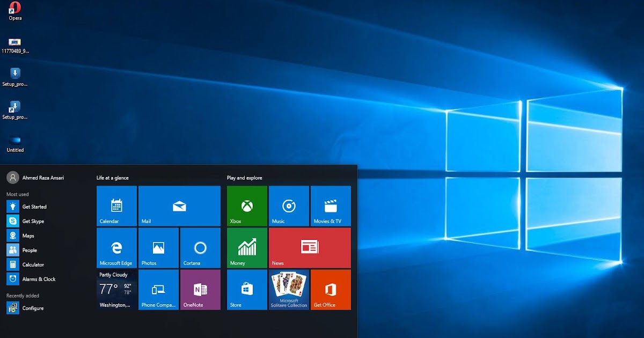Viewport: 644px width, 338px height.
Task: Open the Phone Companion tile
Action: (158, 290)
